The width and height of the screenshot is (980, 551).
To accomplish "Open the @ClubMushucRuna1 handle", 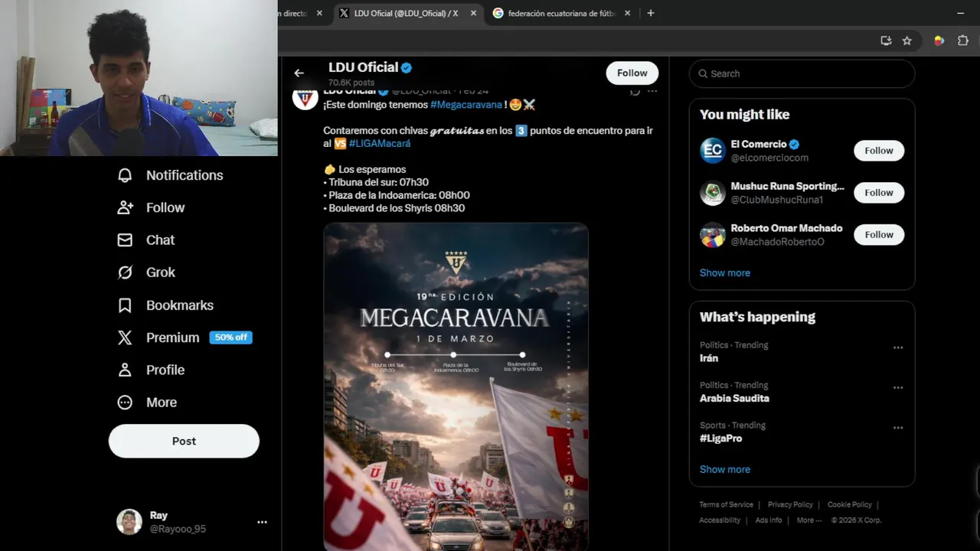I will [776, 200].
